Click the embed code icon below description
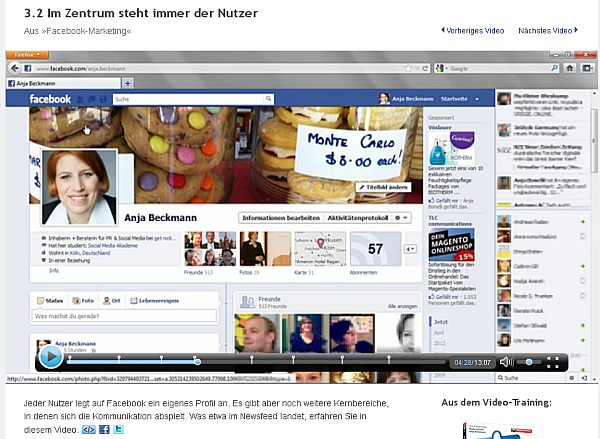 pyautogui.click(x=88, y=430)
